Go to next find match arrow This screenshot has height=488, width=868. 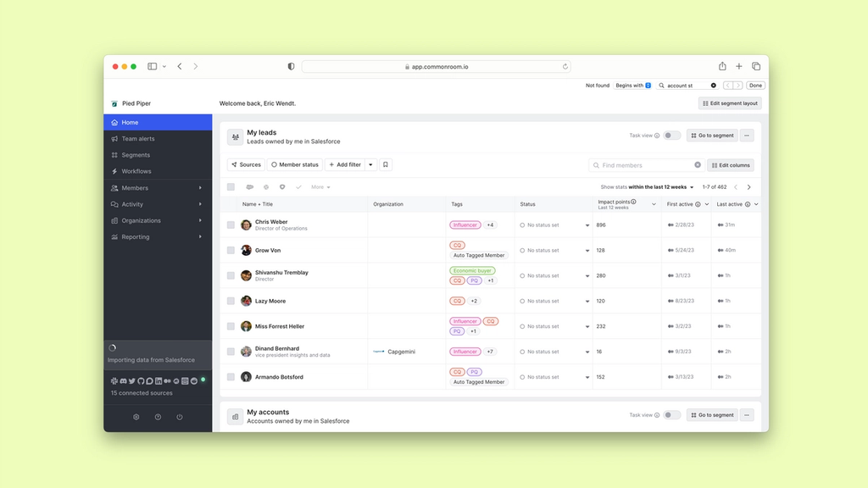(x=738, y=86)
